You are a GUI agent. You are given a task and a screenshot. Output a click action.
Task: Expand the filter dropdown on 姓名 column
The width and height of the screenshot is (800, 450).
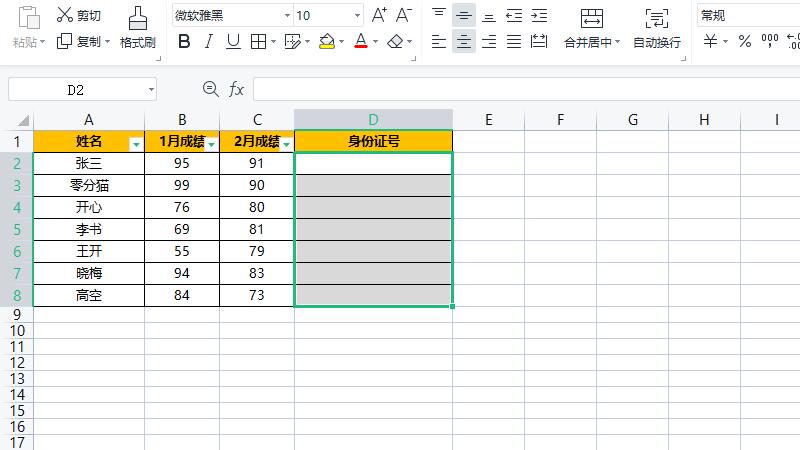tap(136, 144)
